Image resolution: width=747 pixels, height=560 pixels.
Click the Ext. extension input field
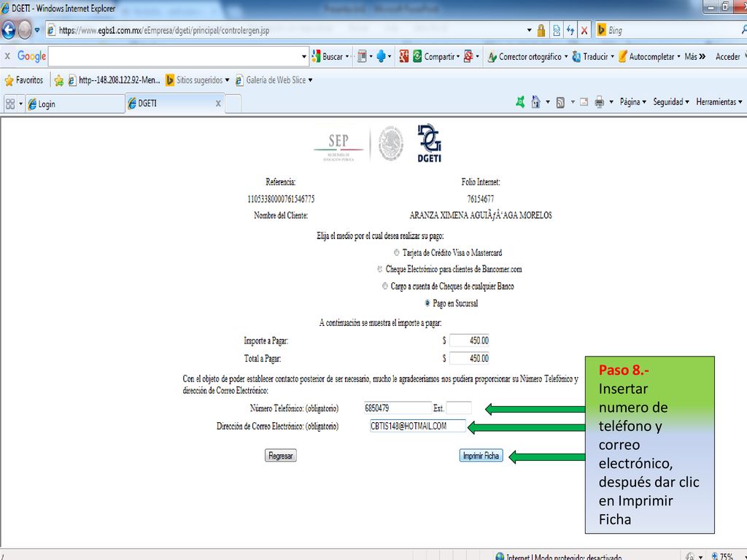459,408
